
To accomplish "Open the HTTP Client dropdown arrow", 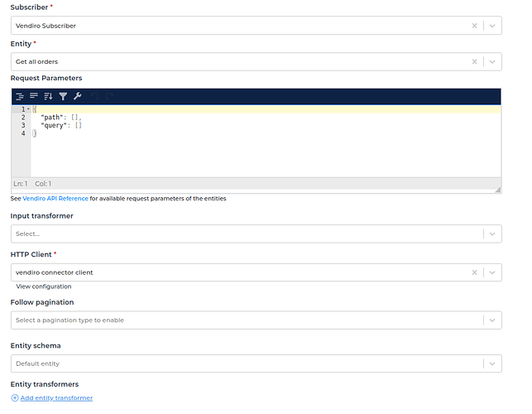I will click(492, 272).
